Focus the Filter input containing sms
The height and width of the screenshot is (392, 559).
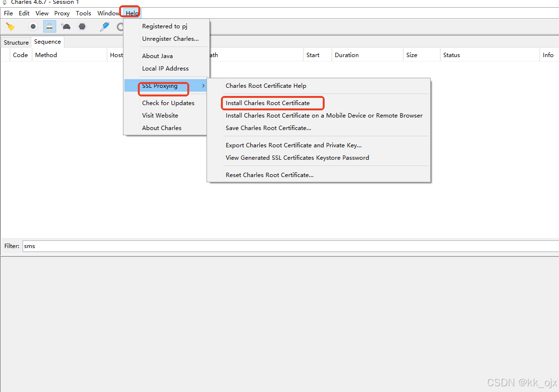click(x=291, y=246)
